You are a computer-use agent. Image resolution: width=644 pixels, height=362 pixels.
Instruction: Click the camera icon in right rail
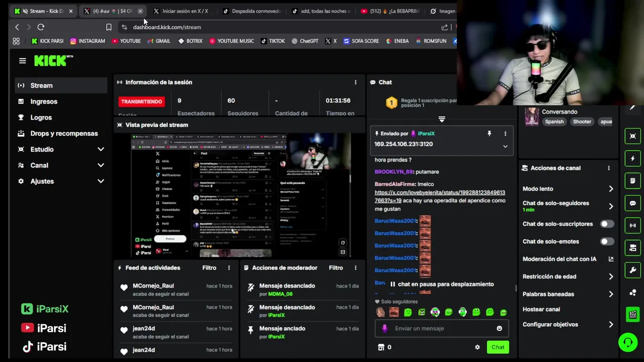(633, 248)
